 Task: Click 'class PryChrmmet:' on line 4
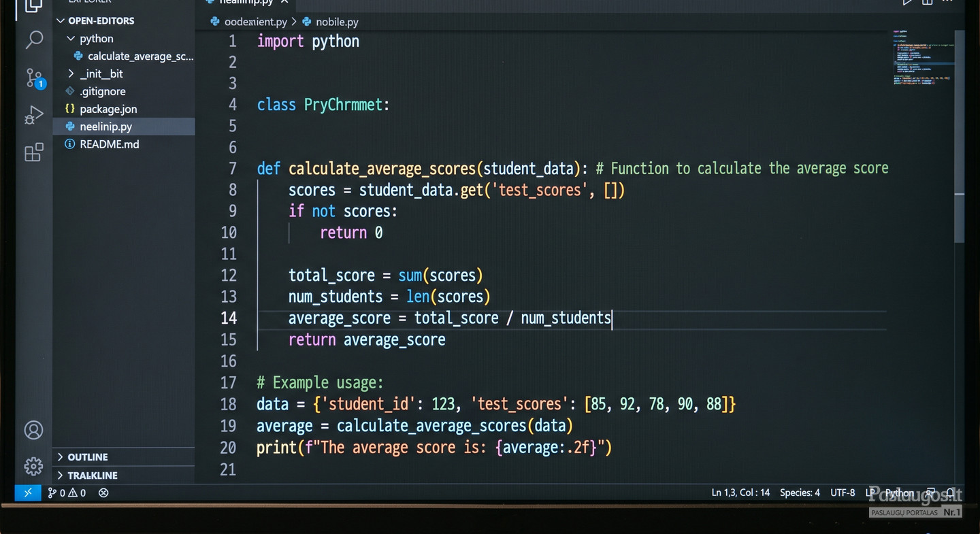click(323, 105)
